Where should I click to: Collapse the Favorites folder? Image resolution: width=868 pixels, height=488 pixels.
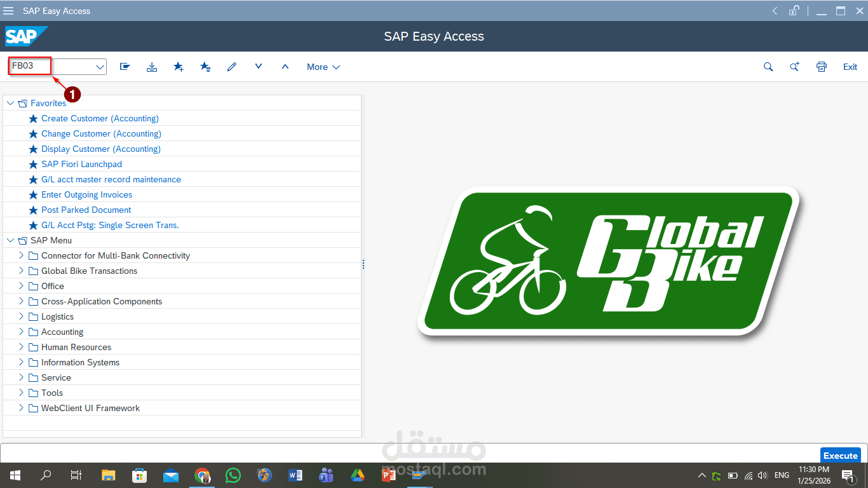pos(10,103)
